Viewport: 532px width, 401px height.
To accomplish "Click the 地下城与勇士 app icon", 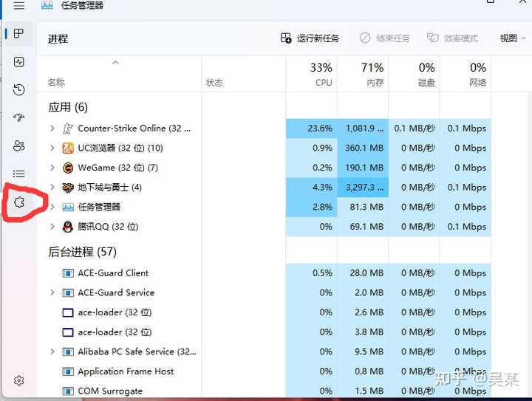I will tap(68, 188).
